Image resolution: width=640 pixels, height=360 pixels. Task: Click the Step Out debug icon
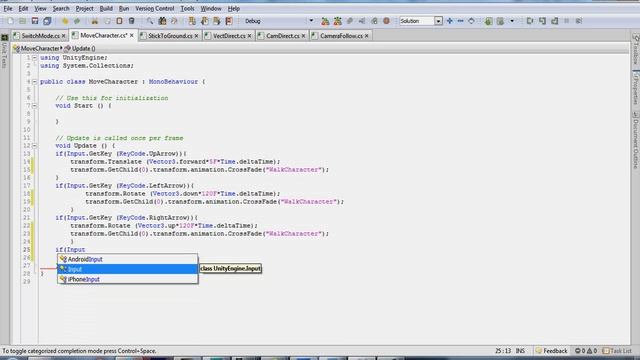(x=554, y=21)
